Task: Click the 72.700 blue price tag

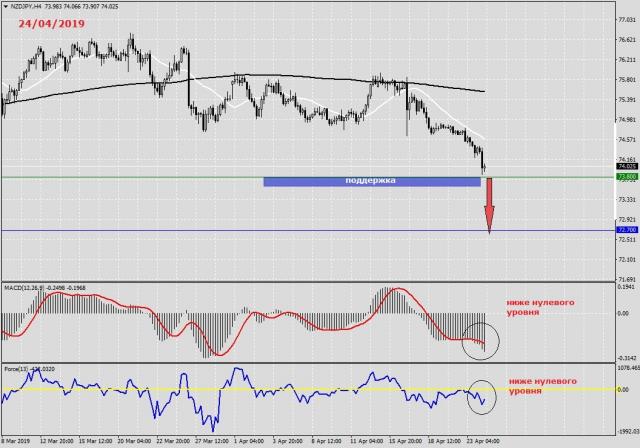Action: [x=627, y=231]
